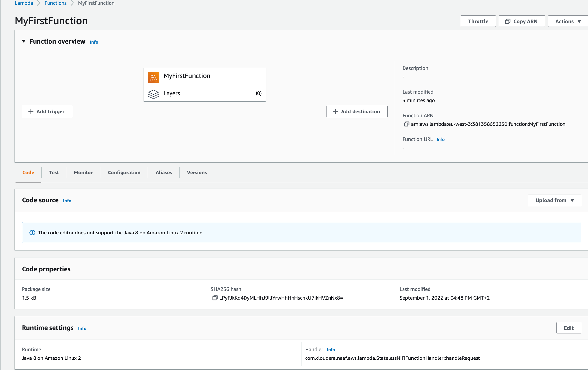Expand the Upload from dropdown

click(554, 200)
